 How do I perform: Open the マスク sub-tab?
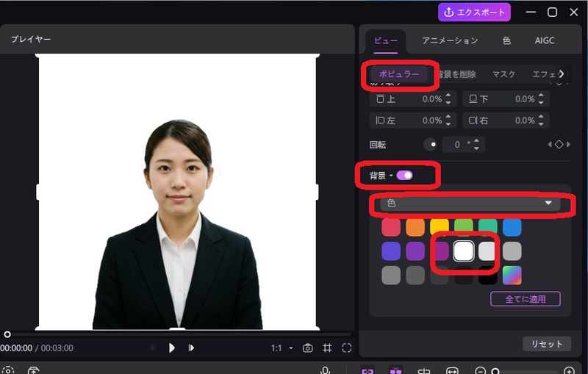503,74
